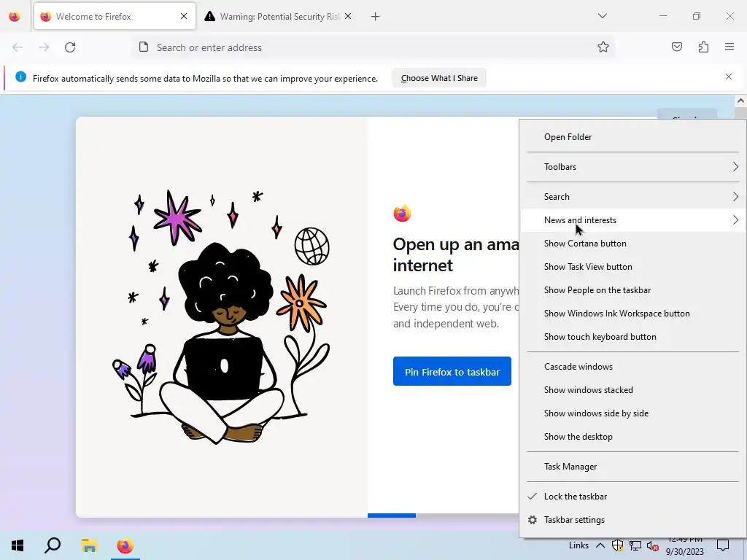Viewport: 747px width, 560px height.
Task: Open the Firefox application menu
Action: (x=729, y=47)
